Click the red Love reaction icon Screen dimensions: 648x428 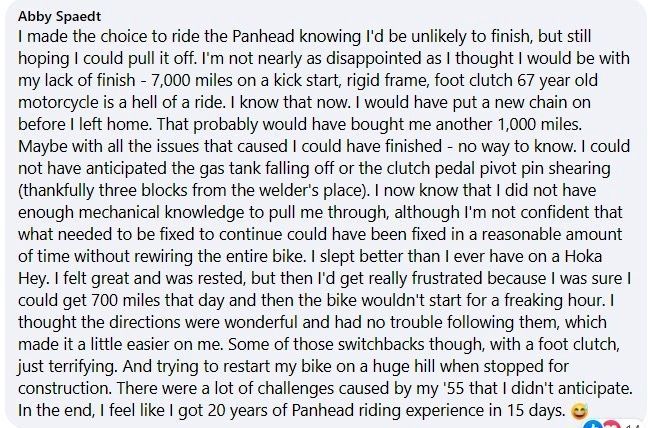pyautogui.click(x=612, y=425)
